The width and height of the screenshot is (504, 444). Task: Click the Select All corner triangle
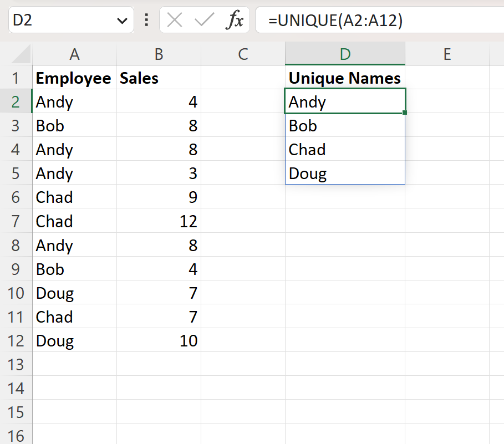tap(21, 54)
